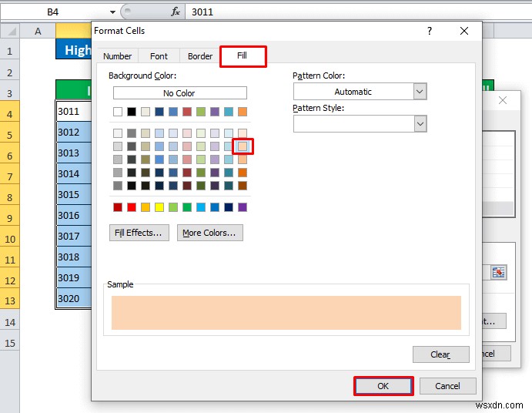
Task: Click the select all corner triangle
Action: coord(11,32)
